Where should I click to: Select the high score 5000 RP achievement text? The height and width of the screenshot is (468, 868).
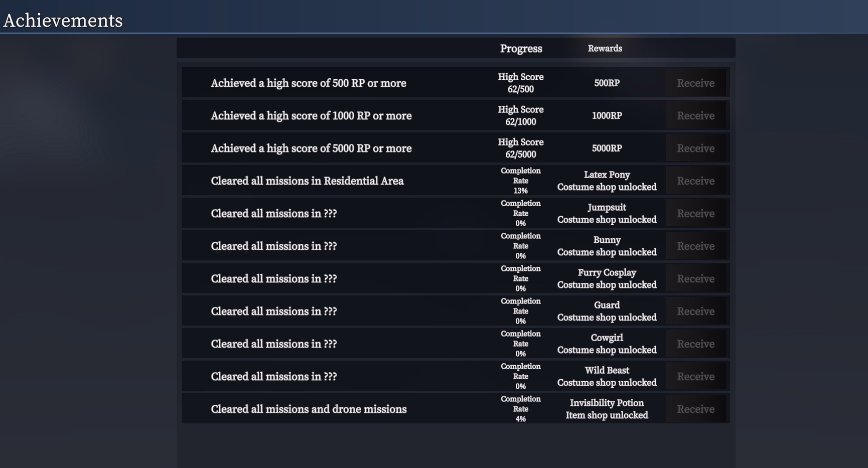coord(311,148)
